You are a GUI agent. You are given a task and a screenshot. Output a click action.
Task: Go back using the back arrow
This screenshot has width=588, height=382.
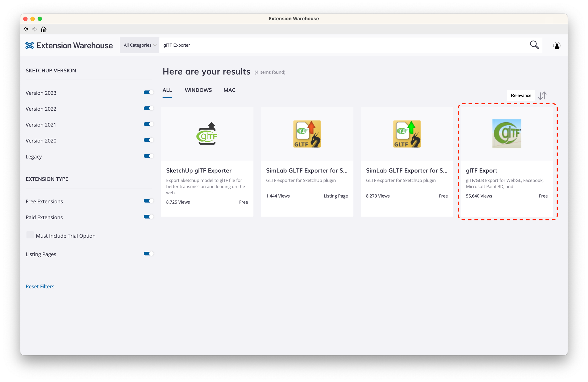26,29
